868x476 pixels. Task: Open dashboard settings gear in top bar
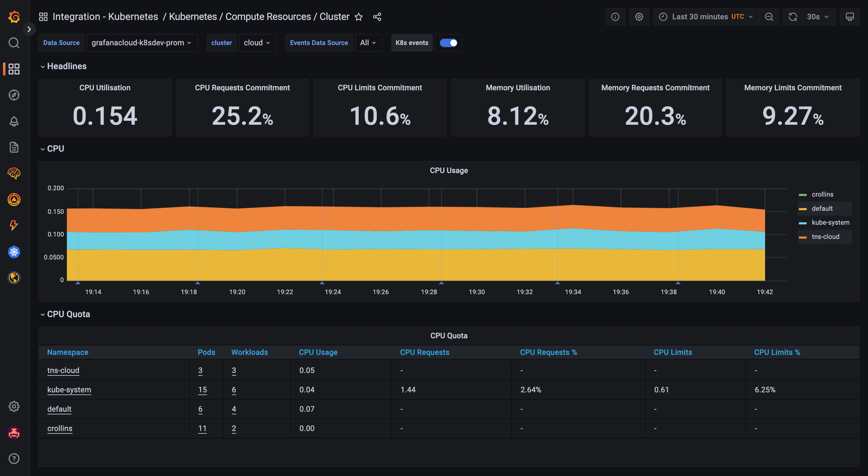pos(639,17)
